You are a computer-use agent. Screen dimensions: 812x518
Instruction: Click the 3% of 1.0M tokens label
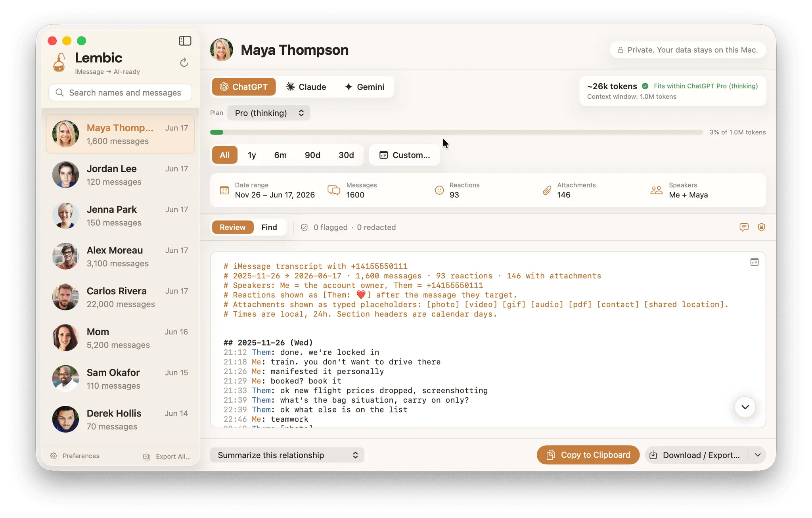[737, 132]
